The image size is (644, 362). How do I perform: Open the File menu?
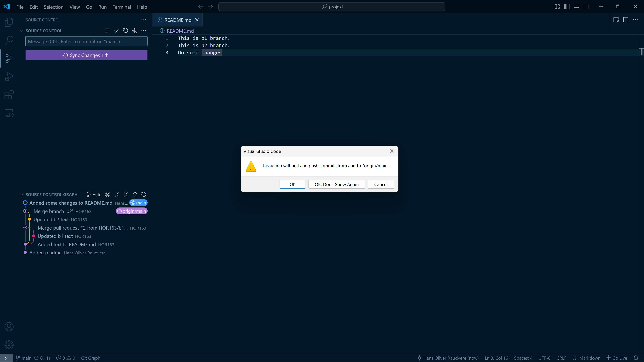pyautogui.click(x=20, y=7)
